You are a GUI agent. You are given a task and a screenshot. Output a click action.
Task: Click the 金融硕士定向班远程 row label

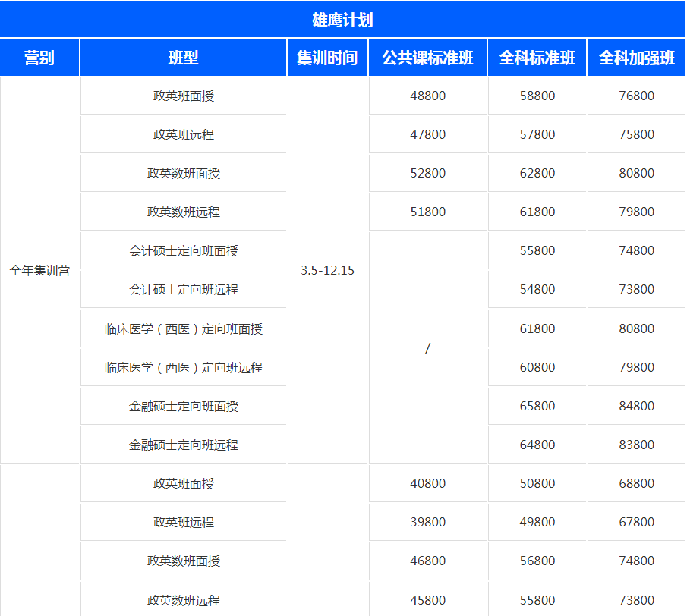tap(184, 445)
